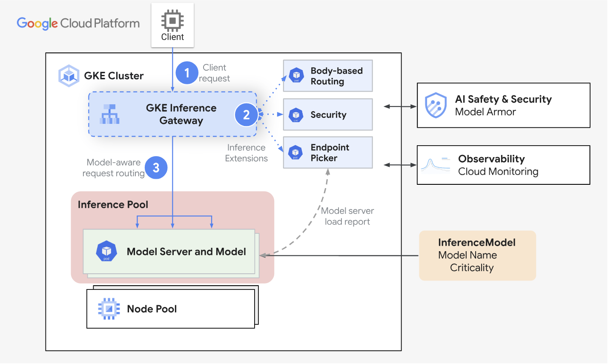Select the Node Pool processor icon
The height and width of the screenshot is (364, 608).
(109, 309)
